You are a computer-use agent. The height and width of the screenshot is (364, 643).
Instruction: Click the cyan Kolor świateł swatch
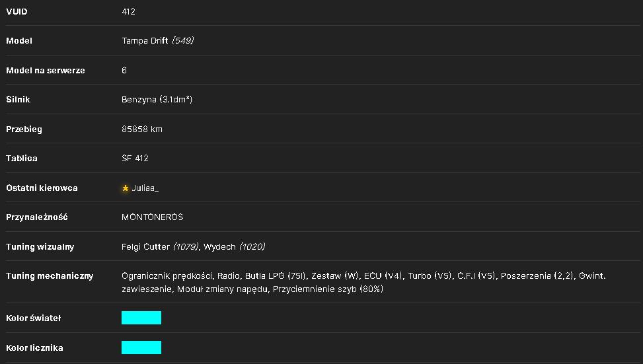pyautogui.click(x=141, y=318)
